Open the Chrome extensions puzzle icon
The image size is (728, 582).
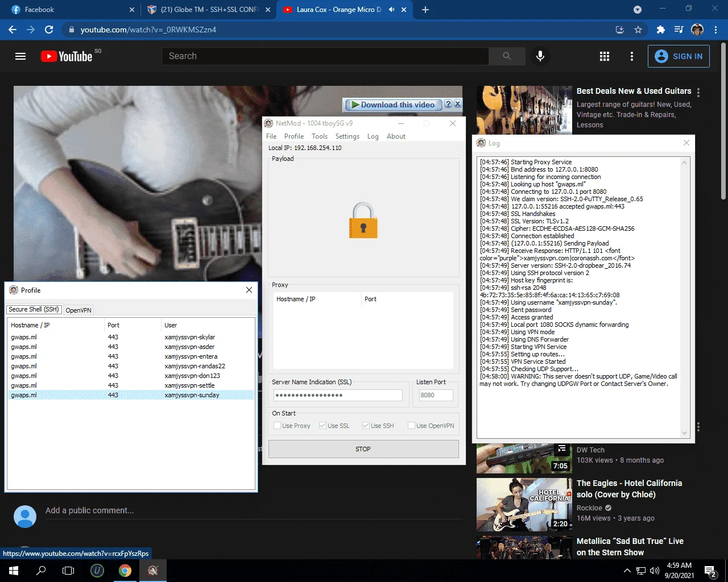click(660, 30)
